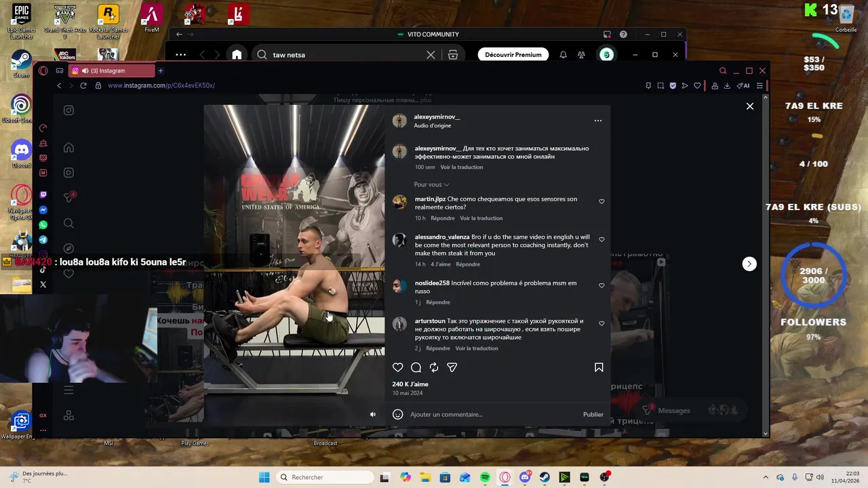Open Spotify from the taskbar
The width and height of the screenshot is (868, 488).
(x=485, y=477)
